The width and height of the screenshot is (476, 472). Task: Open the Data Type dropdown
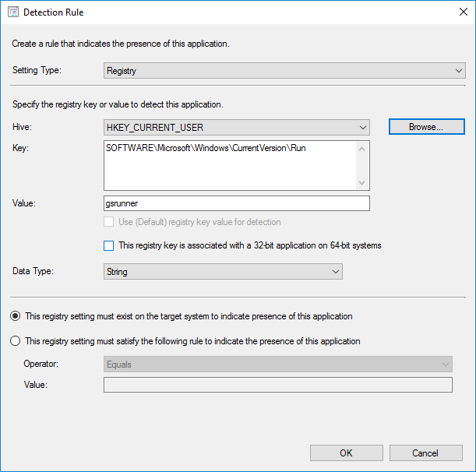pos(223,272)
